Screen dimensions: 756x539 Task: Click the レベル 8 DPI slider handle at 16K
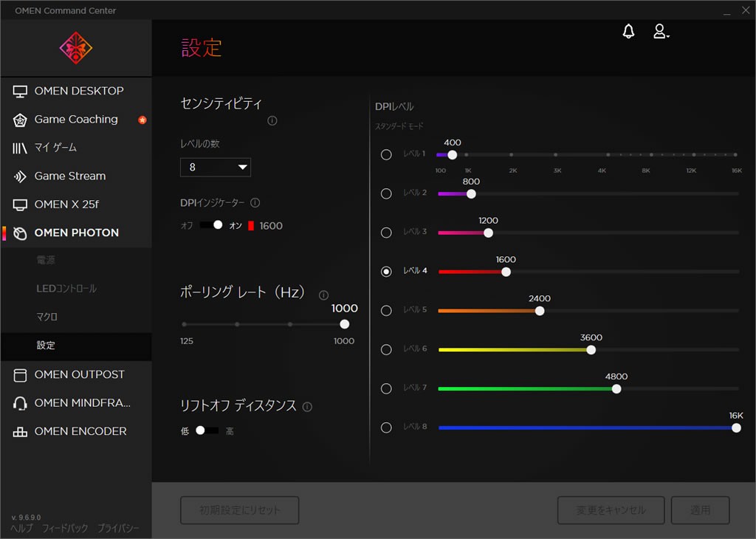736,428
